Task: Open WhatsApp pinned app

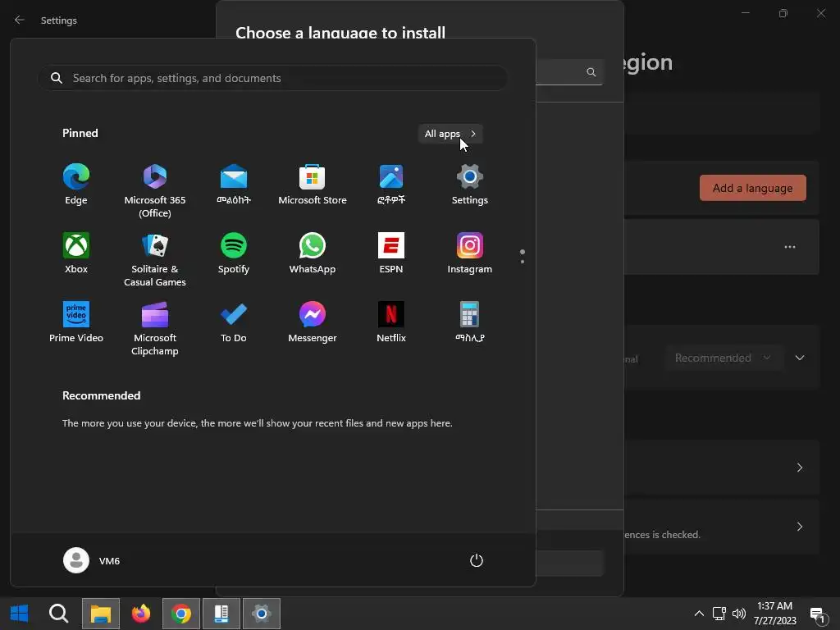Action: [313, 253]
